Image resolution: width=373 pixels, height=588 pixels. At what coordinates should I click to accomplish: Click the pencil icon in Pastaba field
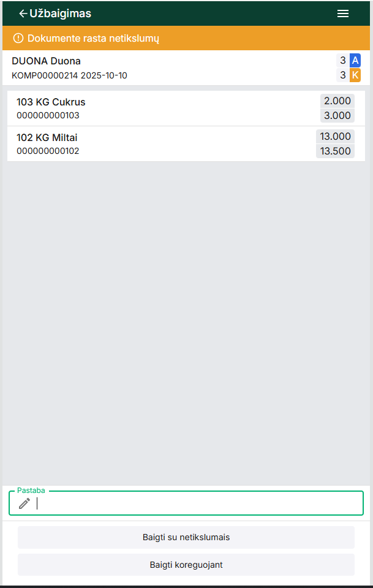(24, 503)
